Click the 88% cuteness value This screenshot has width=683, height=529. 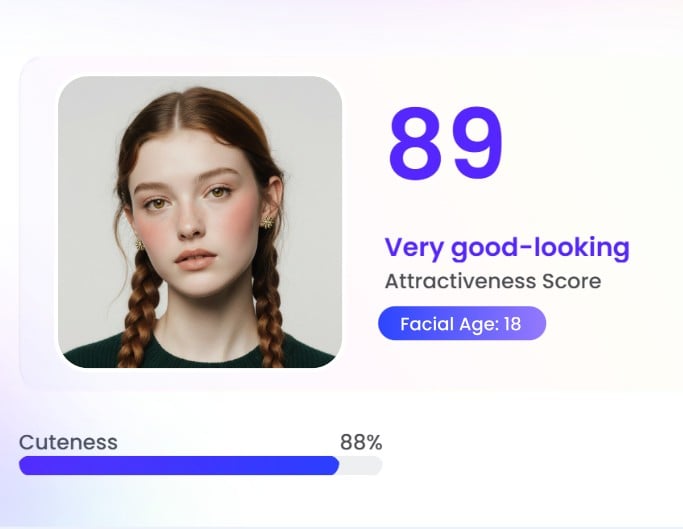click(360, 442)
